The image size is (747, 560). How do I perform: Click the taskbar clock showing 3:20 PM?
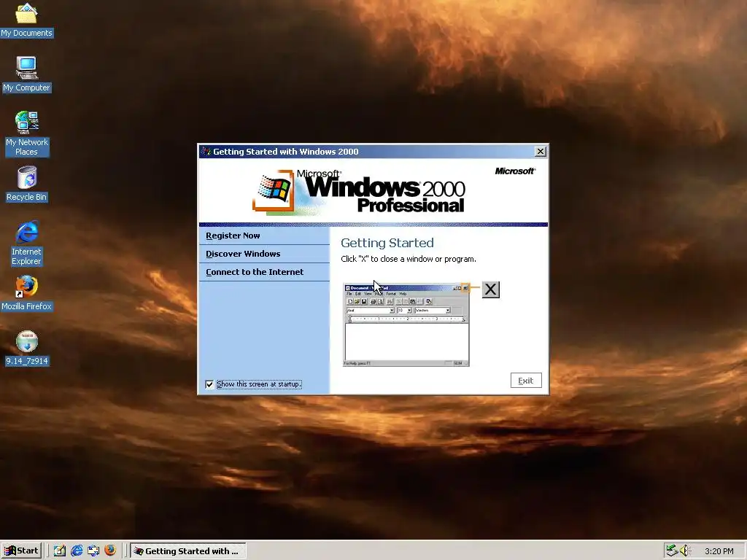[719, 551]
